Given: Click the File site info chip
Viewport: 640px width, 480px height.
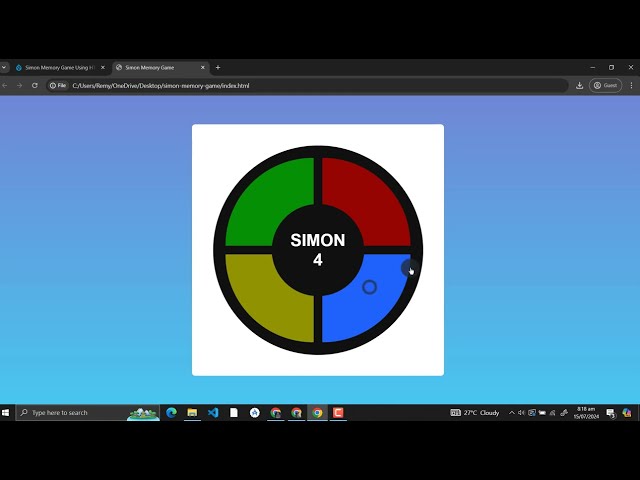Looking at the screenshot, I should pos(58,86).
